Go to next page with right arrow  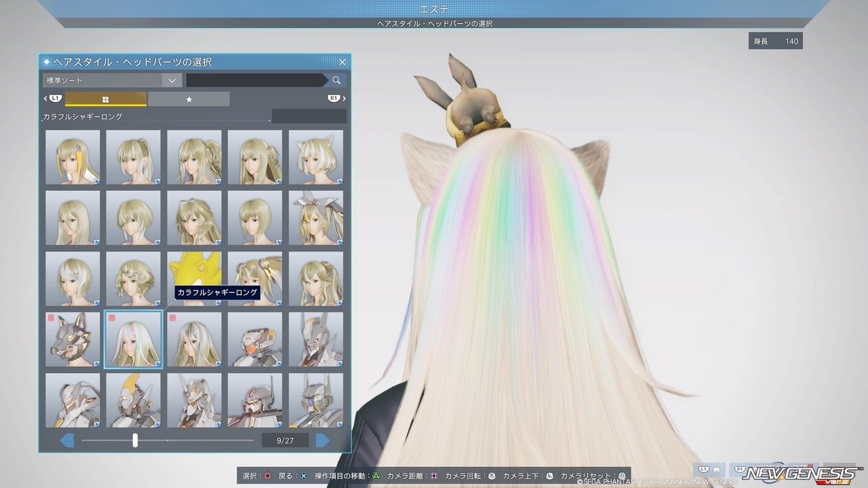point(323,440)
